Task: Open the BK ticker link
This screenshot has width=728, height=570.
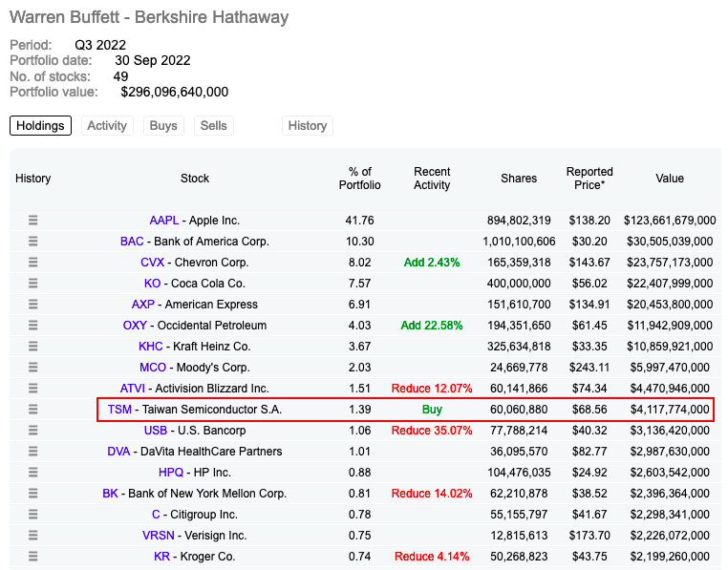Action: coord(110,494)
